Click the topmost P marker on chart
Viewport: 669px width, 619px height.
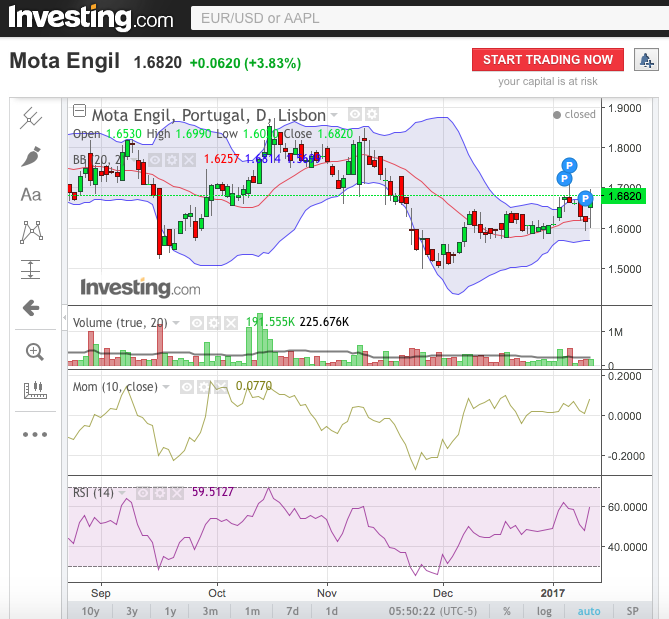[569, 165]
